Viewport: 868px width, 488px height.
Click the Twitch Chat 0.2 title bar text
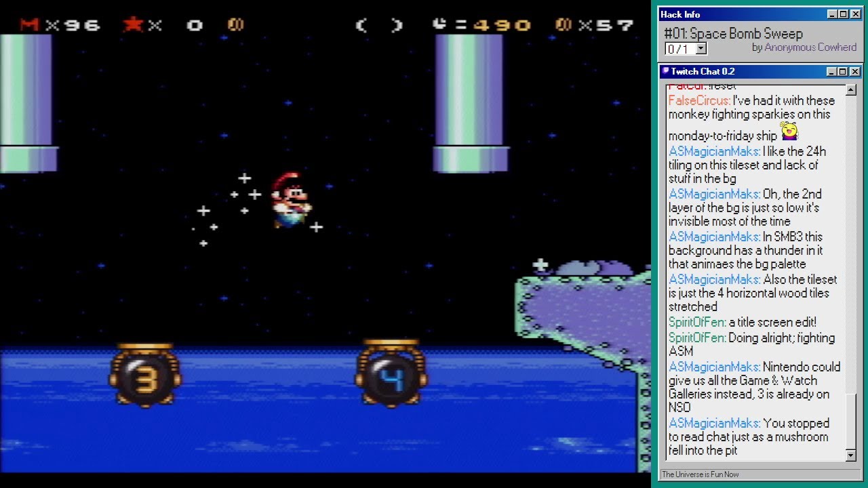tap(703, 71)
